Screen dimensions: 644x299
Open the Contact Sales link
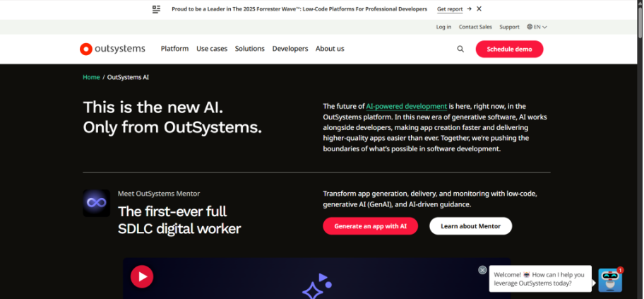click(x=475, y=27)
